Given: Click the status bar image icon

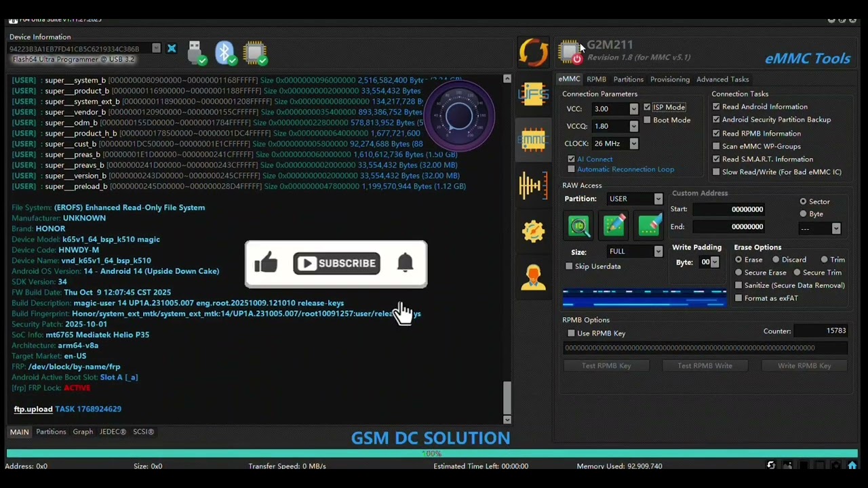Looking at the screenshot, I should 787,466.
